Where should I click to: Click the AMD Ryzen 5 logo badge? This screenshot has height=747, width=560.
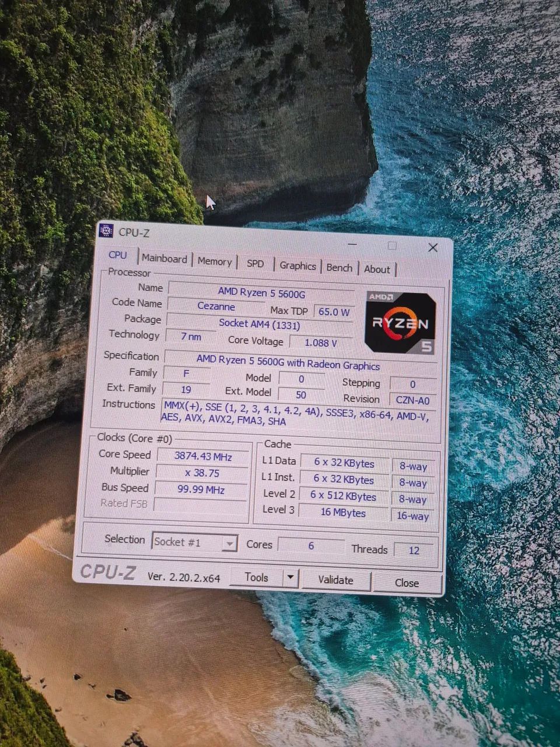click(400, 323)
